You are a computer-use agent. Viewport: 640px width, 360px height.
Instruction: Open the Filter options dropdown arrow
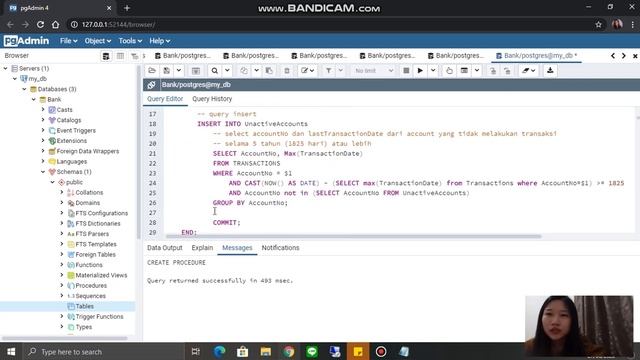click(x=341, y=71)
